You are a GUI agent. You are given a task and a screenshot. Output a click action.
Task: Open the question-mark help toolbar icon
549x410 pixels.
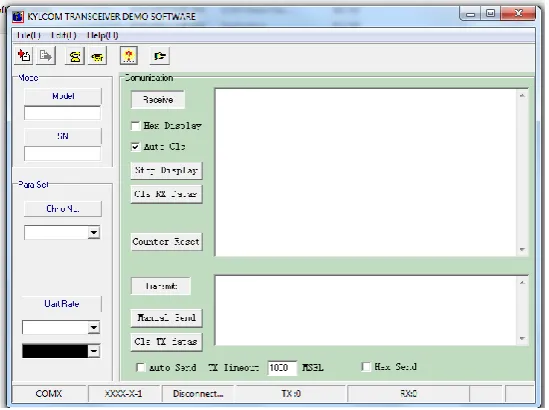pyautogui.click(x=128, y=56)
